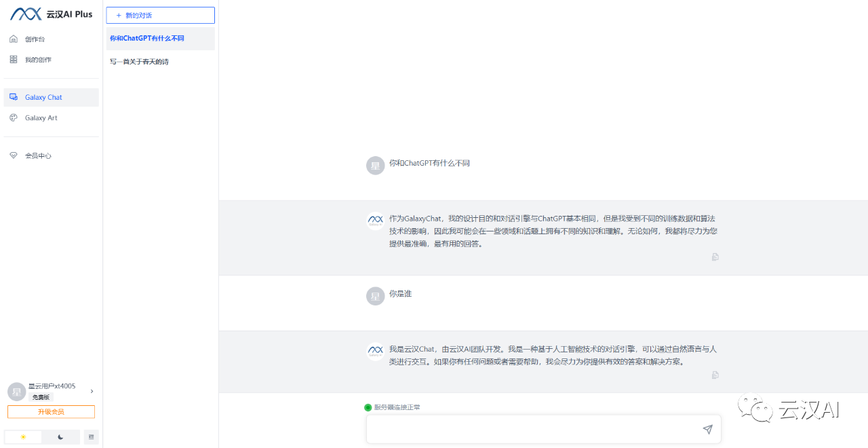The height and width of the screenshot is (448, 868).
Task: Click the user avatar beside 你是谁
Action: (375, 296)
